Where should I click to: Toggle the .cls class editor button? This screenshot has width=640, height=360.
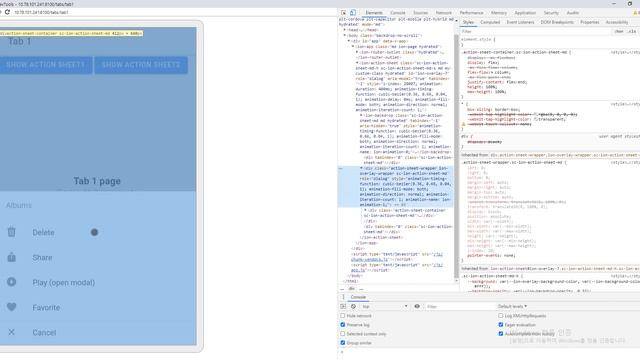[x=632, y=31]
